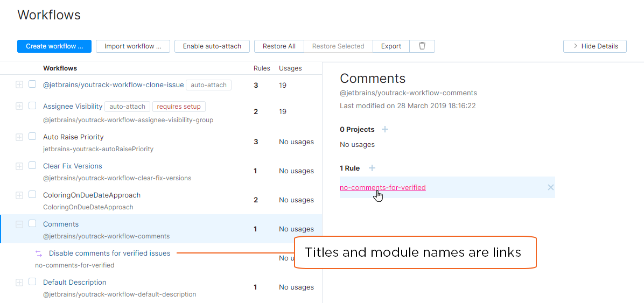
Task: Click the trash delete icon in toolbar
Action: click(422, 46)
